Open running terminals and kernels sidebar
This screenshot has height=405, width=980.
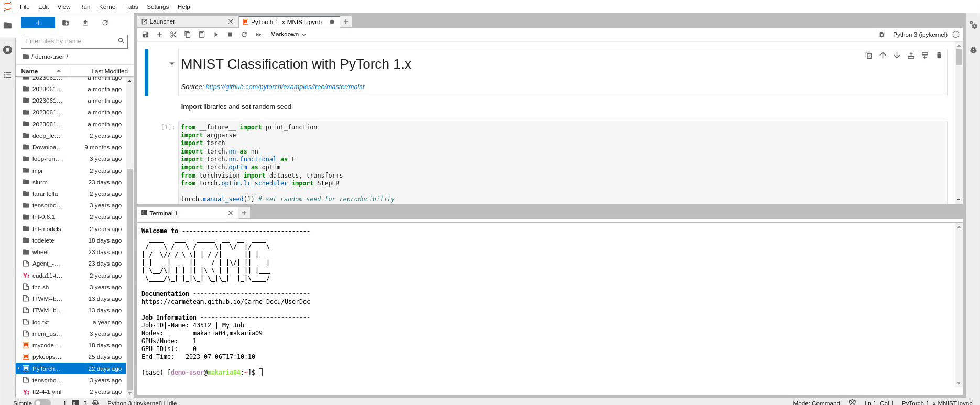7,50
